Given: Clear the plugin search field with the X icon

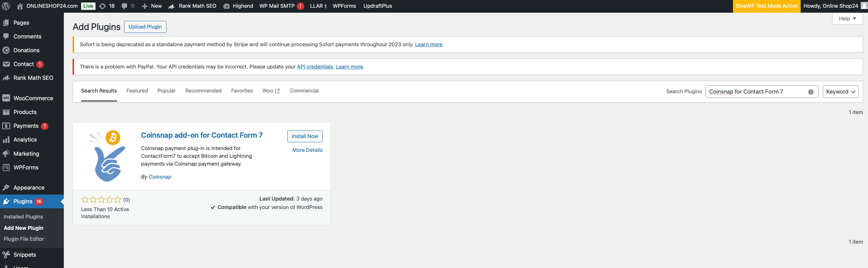Looking at the screenshot, I should click(x=811, y=92).
